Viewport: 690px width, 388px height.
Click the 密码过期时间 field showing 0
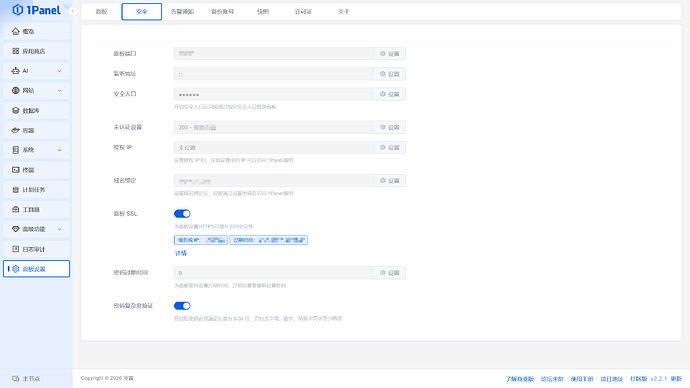pos(274,273)
